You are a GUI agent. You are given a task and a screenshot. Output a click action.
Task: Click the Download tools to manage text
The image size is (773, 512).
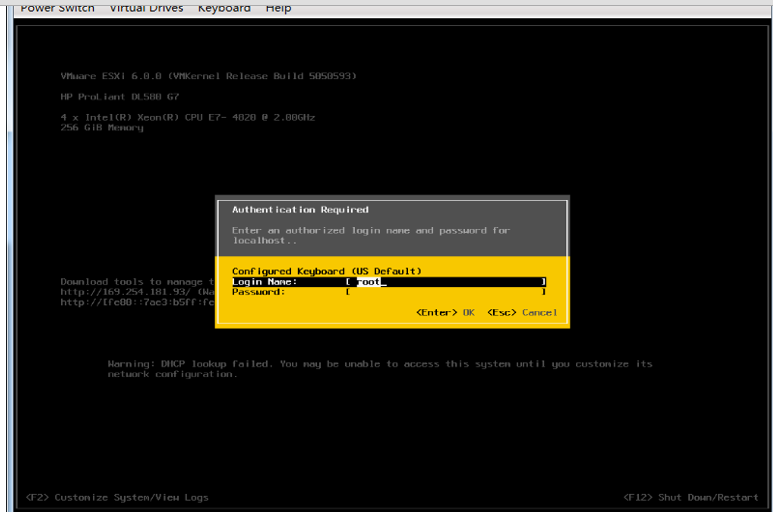point(137,281)
